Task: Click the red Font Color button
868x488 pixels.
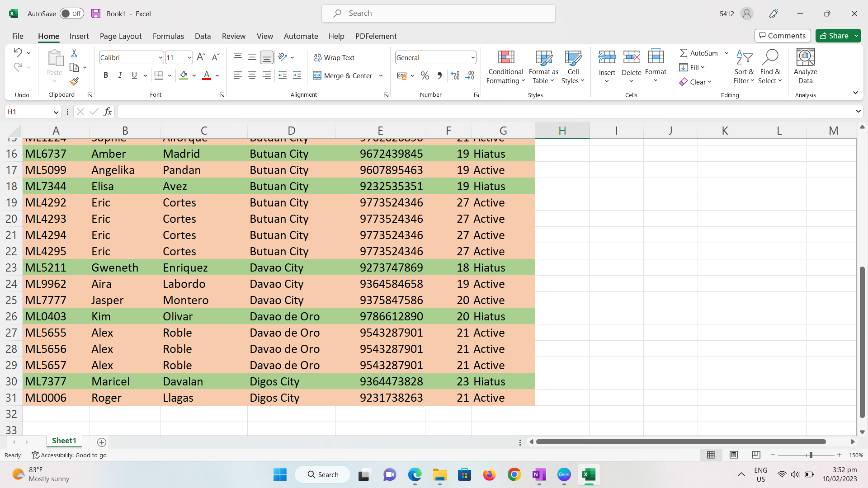Action: 207,75
